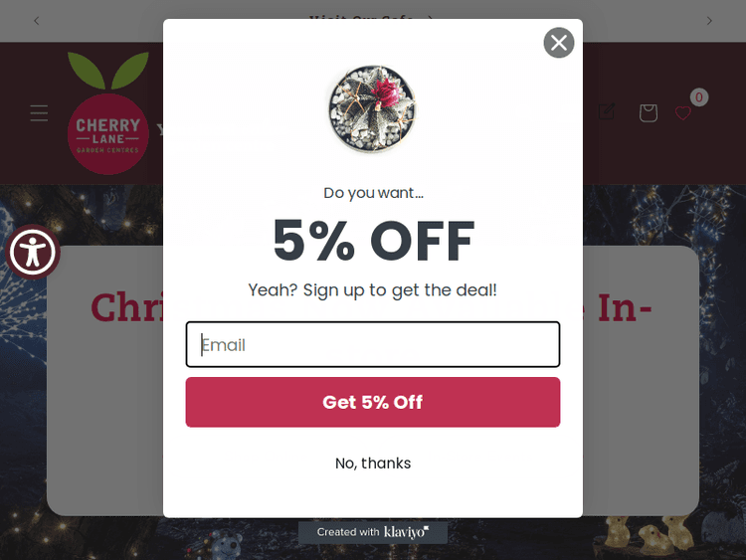Submit the Get 5% Off button
Viewport: 746px width, 560px height.
373,402
